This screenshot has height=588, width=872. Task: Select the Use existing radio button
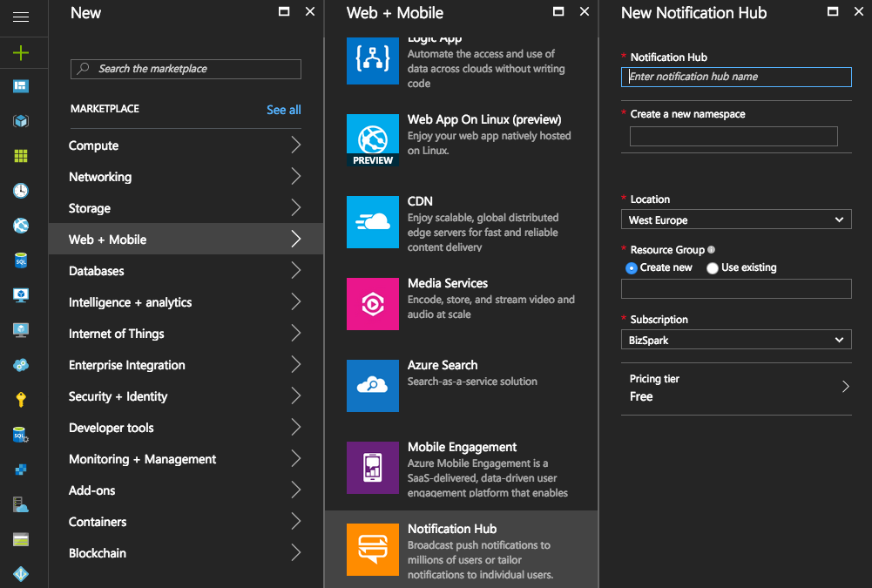713,268
